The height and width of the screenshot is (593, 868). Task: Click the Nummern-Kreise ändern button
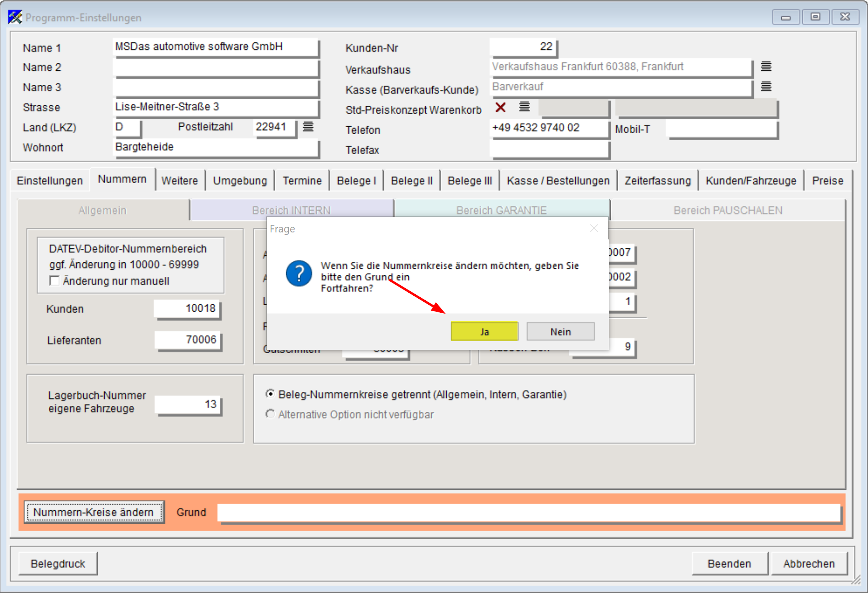click(94, 512)
